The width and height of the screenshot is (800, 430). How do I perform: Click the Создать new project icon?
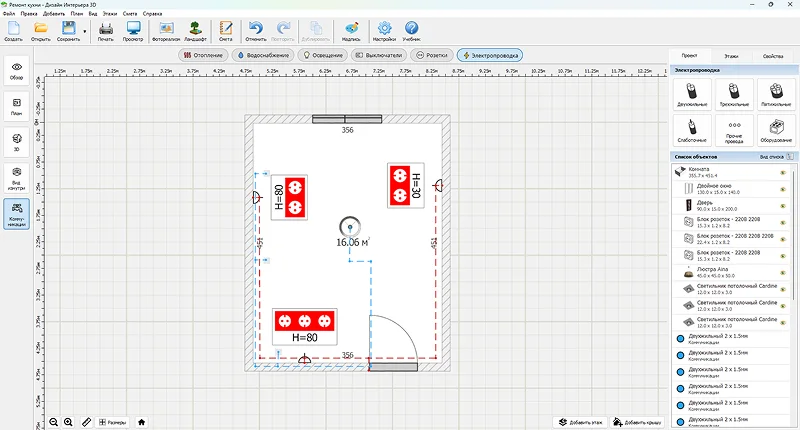pyautogui.click(x=13, y=31)
